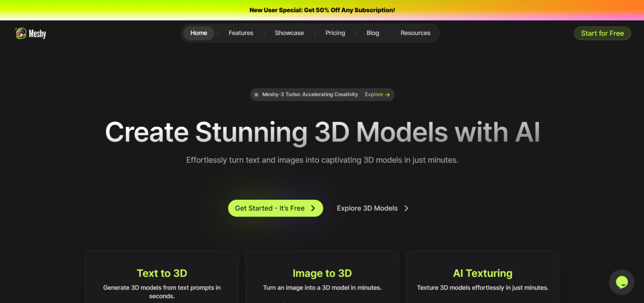
Task: Click the Image to 3D card
Action: click(322, 277)
